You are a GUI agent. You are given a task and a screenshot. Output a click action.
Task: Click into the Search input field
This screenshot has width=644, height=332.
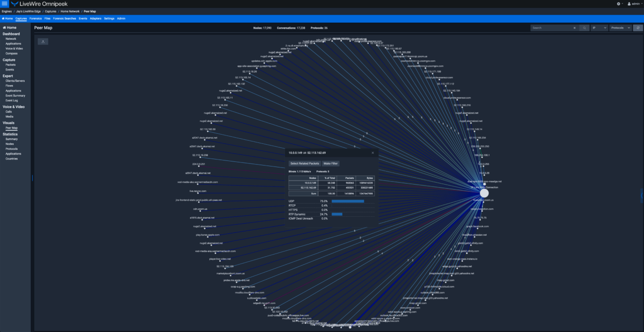click(551, 28)
